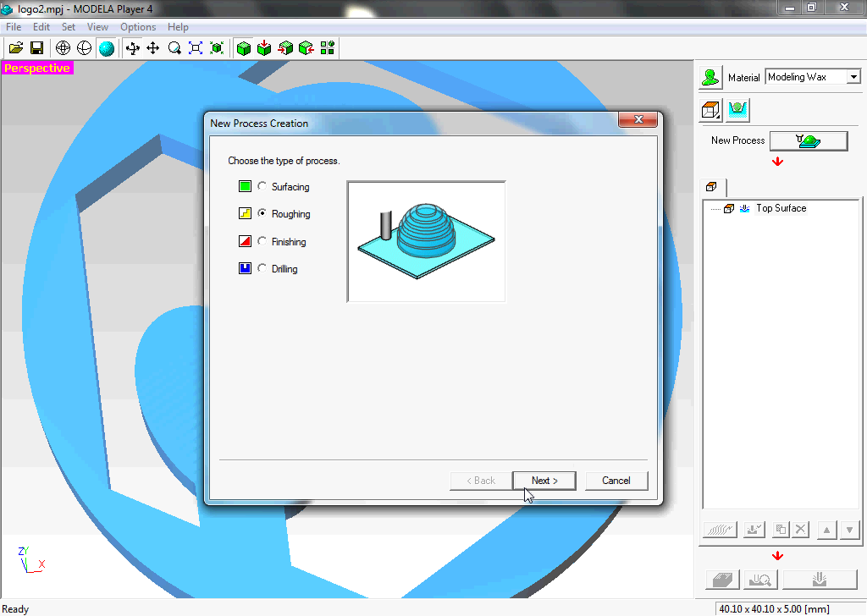This screenshot has height=616, width=867.
Task: Click the Next button in the dialog
Action: (544, 481)
